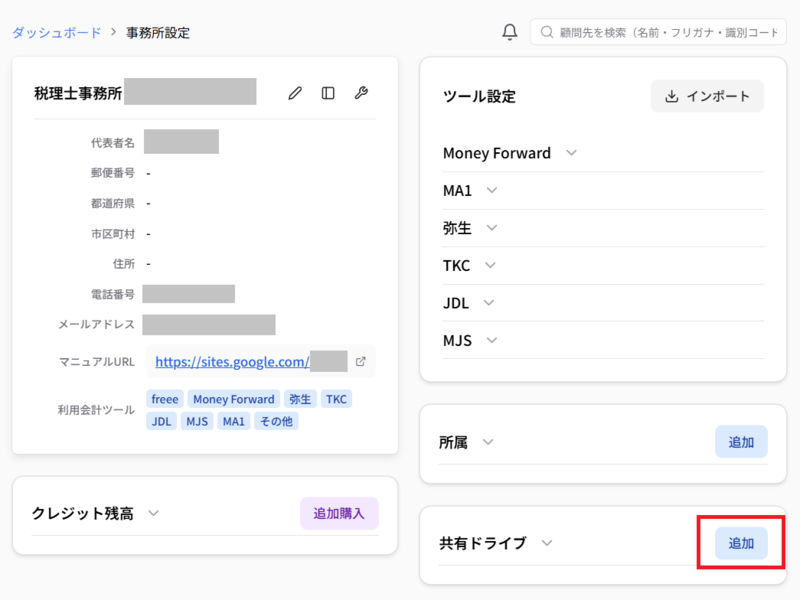Expand the MJS tool settings

pos(492,340)
